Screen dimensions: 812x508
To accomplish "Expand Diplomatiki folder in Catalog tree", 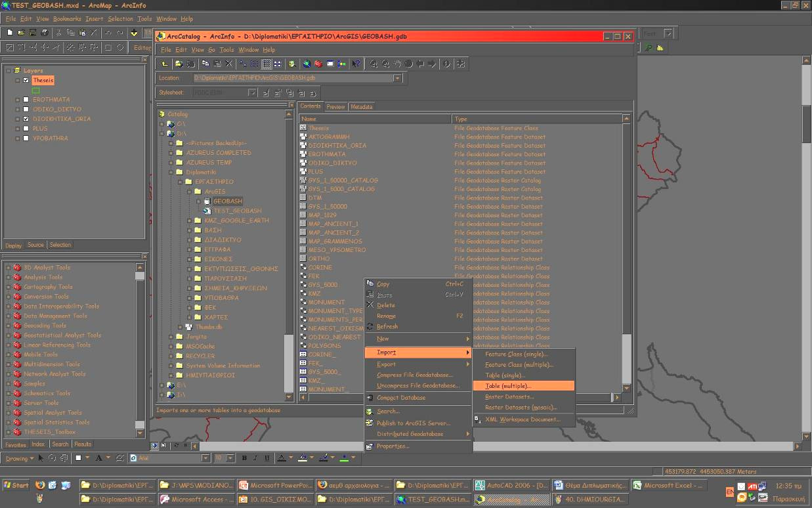I will [x=171, y=172].
